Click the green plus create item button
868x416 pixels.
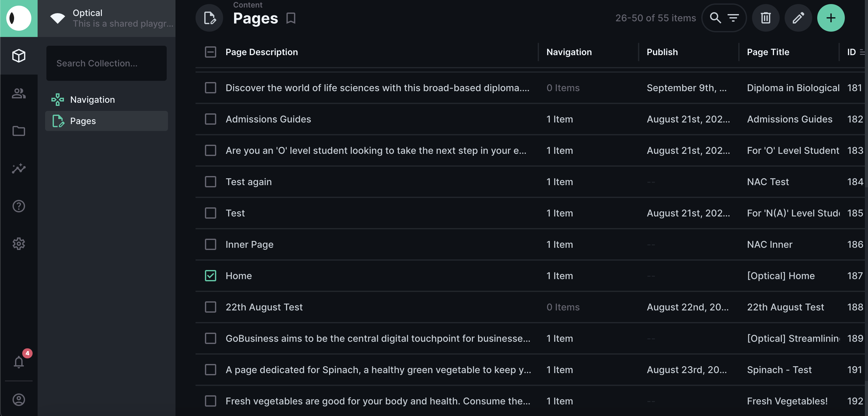[x=831, y=18]
